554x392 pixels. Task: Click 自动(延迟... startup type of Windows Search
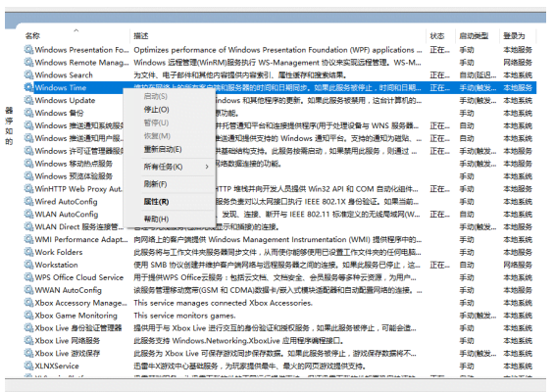point(478,75)
